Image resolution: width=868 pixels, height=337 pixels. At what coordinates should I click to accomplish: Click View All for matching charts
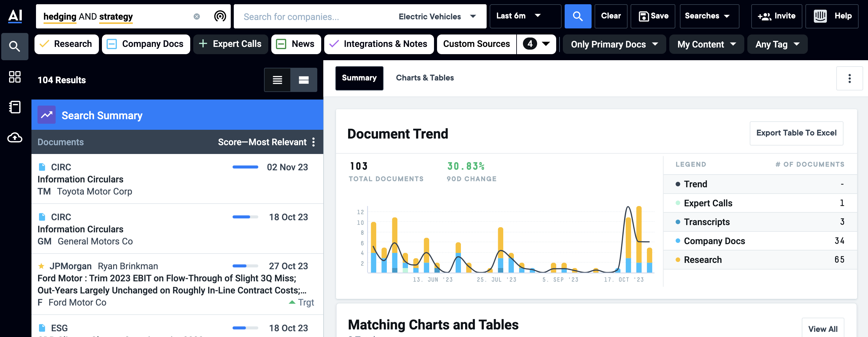(x=823, y=329)
